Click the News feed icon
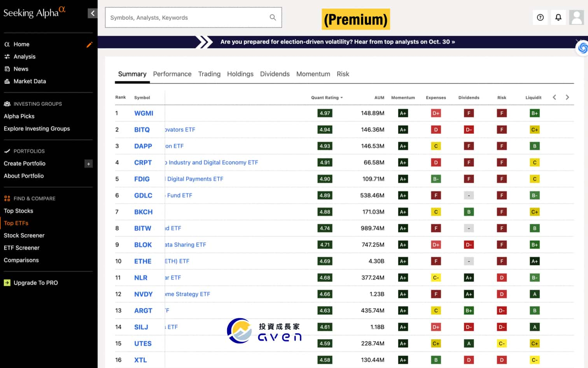This screenshot has height=368, width=588. (x=7, y=69)
